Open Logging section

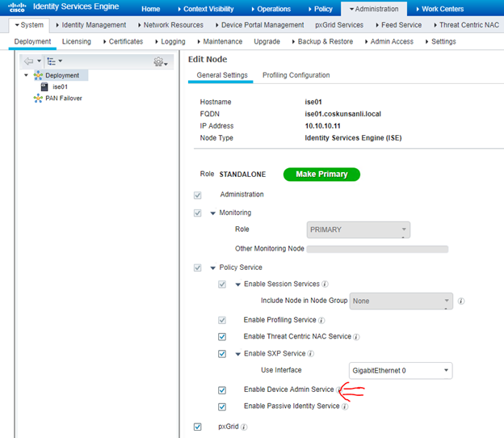click(x=170, y=41)
